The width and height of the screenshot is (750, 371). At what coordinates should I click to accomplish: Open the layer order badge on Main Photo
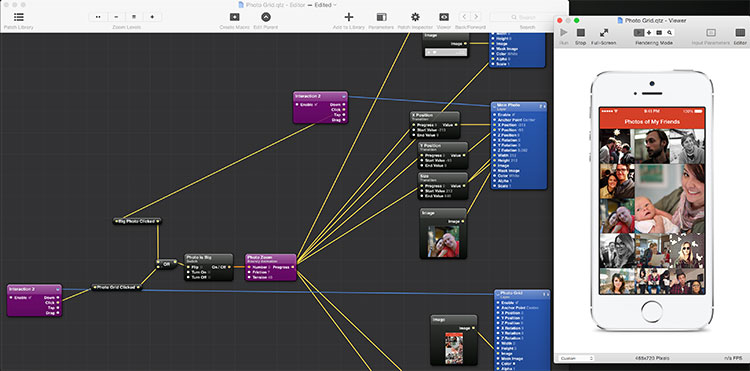pyautogui.click(x=541, y=106)
